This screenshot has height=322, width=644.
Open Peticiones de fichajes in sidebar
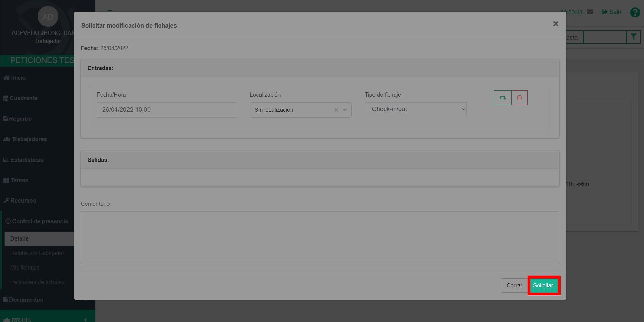pyautogui.click(x=37, y=282)
